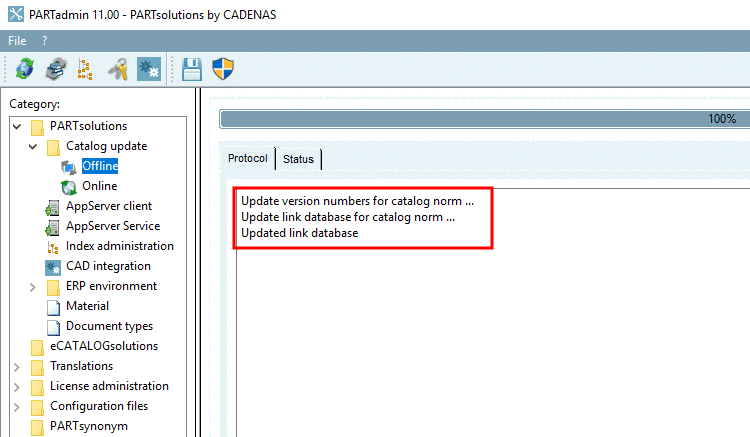Image resolution: width=750 pixels, height=437 pixels.
Task: Open index administration toolbar icon
Action: point(85,69)
